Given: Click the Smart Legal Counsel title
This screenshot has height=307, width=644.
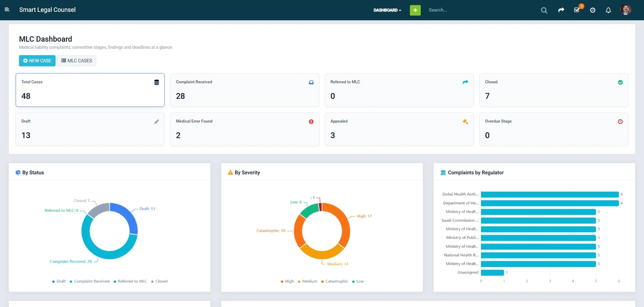Looking at the screenshot, I should pos(47,10).
